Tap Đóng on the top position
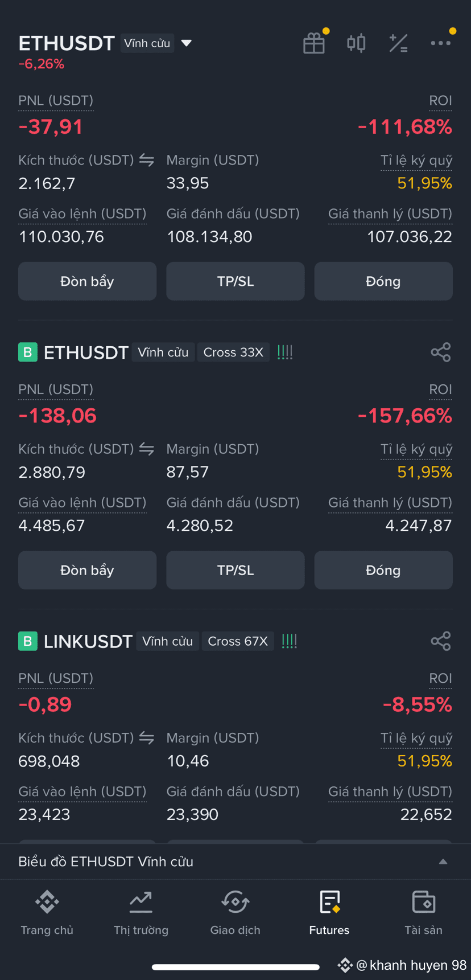The image size is (471, 980). click(383, 281)
